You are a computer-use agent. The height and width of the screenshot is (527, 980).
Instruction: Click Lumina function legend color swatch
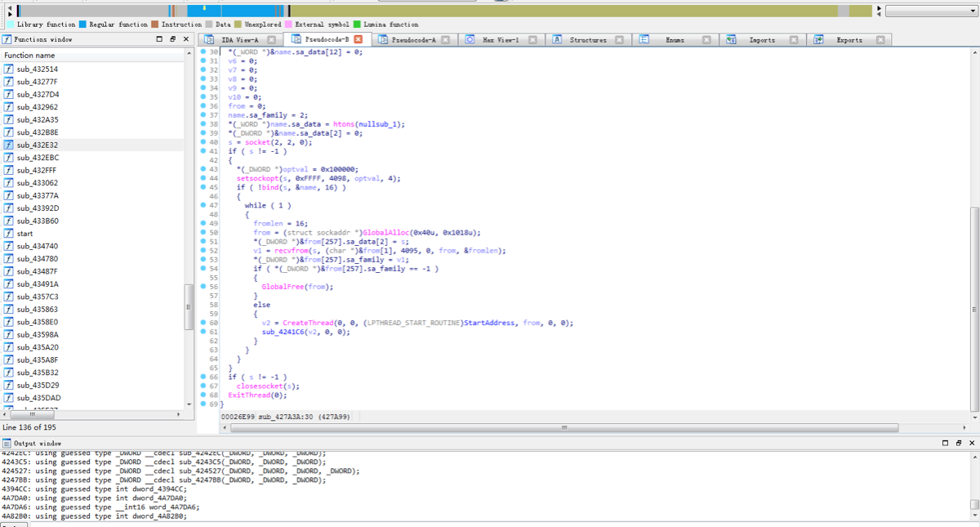click(x=356, y=25)
